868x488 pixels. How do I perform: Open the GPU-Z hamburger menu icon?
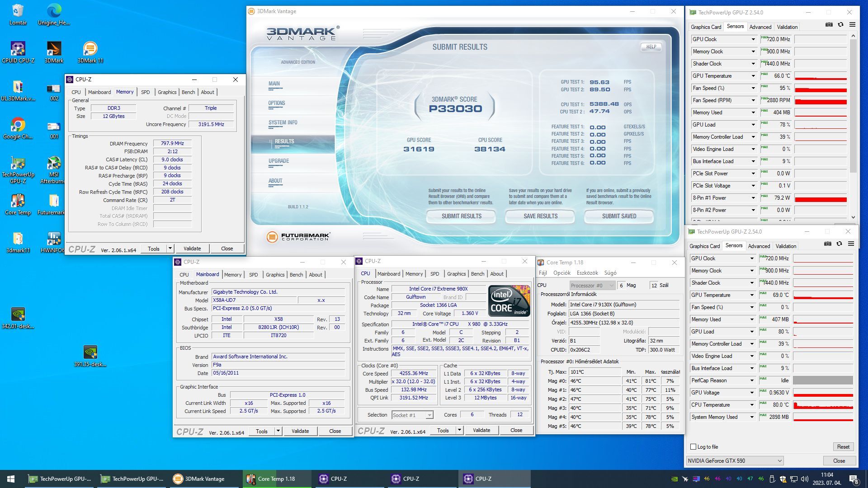tap(852, 25)
